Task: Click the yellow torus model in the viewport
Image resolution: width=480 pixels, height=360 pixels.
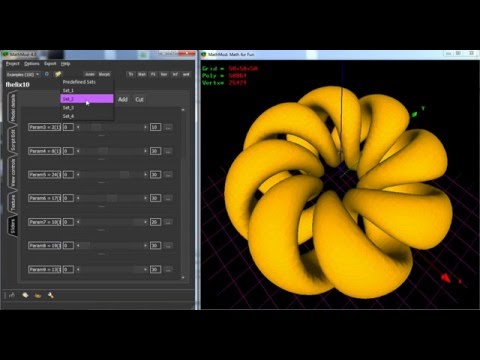Action: (x=338, y=193)
